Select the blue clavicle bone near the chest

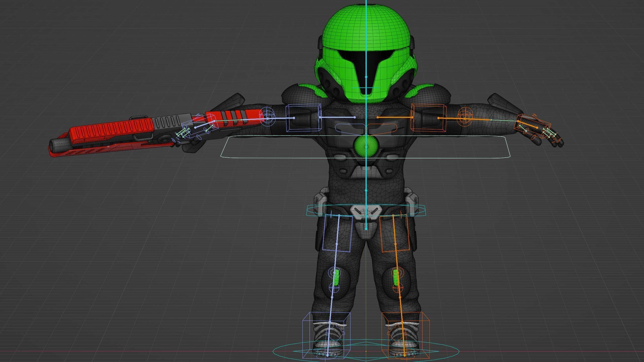[337, 117]
